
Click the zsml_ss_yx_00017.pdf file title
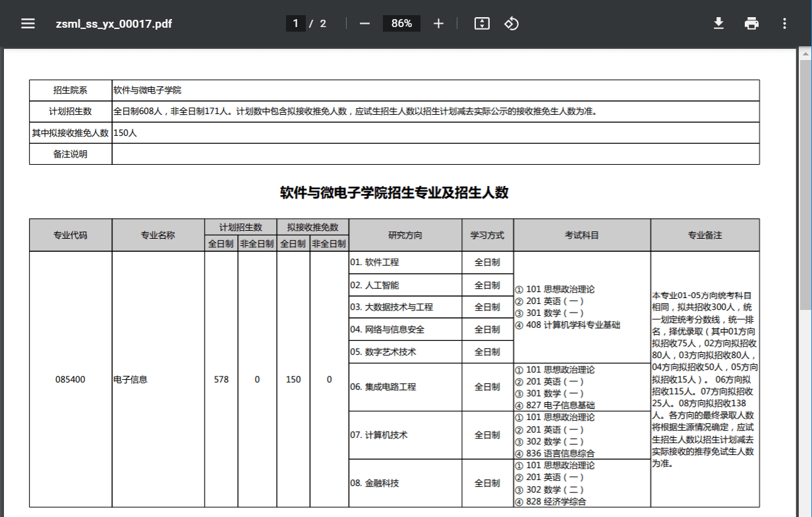point(114,24)
